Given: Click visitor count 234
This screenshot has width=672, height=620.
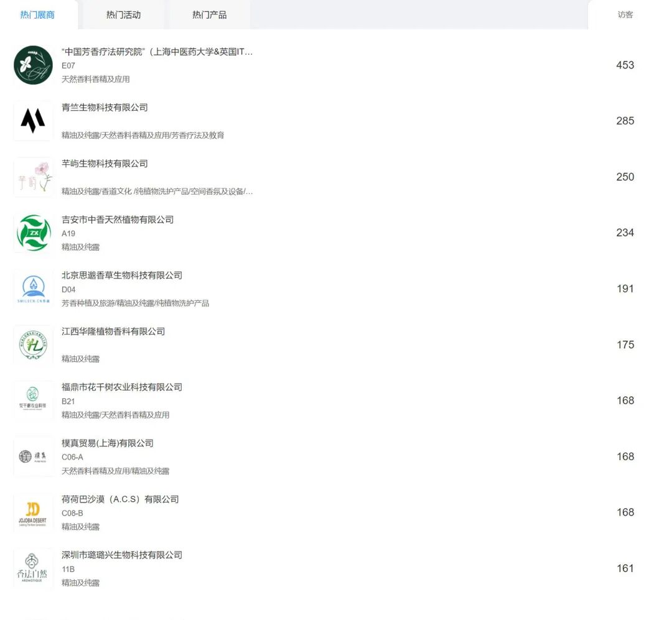Looking at the screenshot, I should (x=625, y=233).
